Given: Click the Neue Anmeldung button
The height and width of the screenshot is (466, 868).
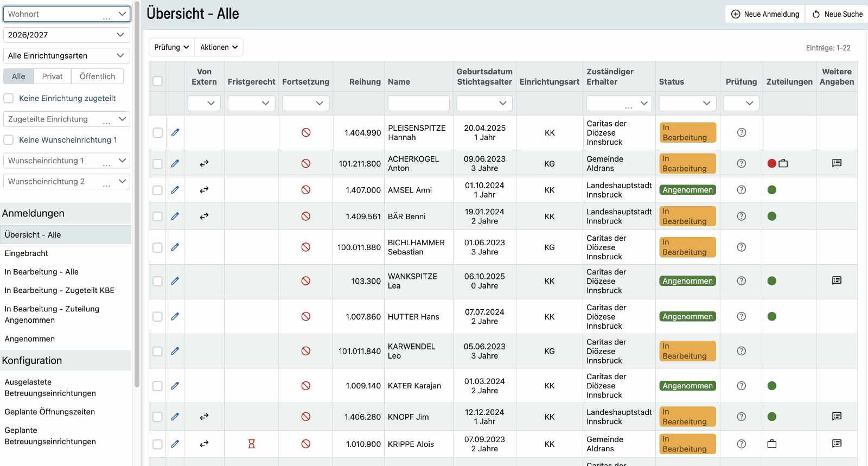Looking at the screenshot, I should pos(765,14).
